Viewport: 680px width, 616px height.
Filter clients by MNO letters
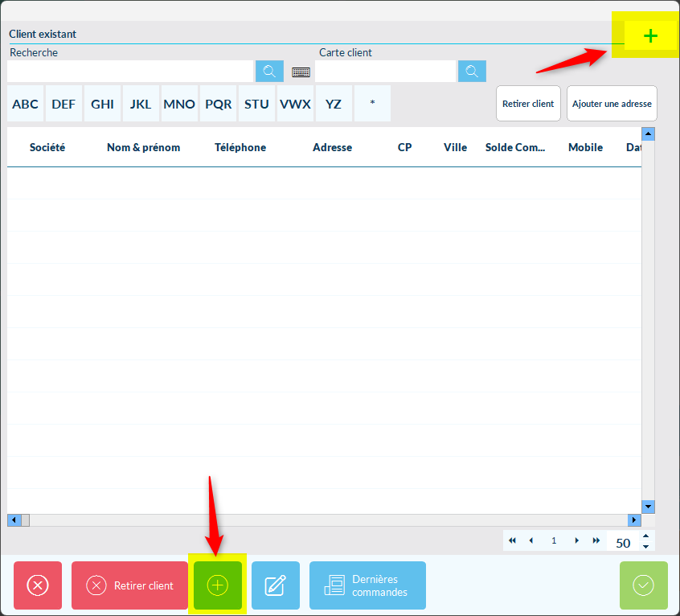click(179, 104)
